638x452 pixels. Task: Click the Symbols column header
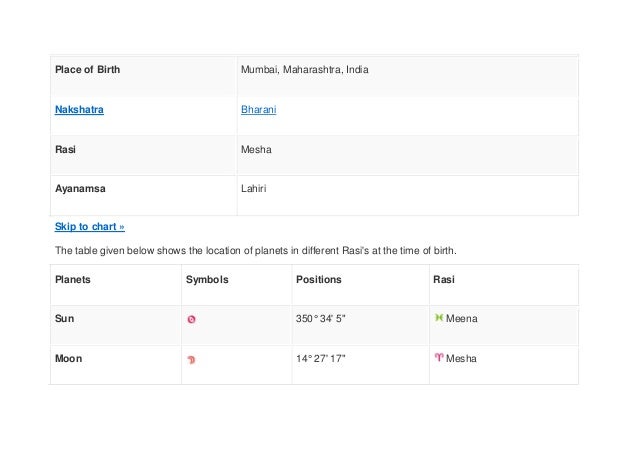[x=207, y=280]
